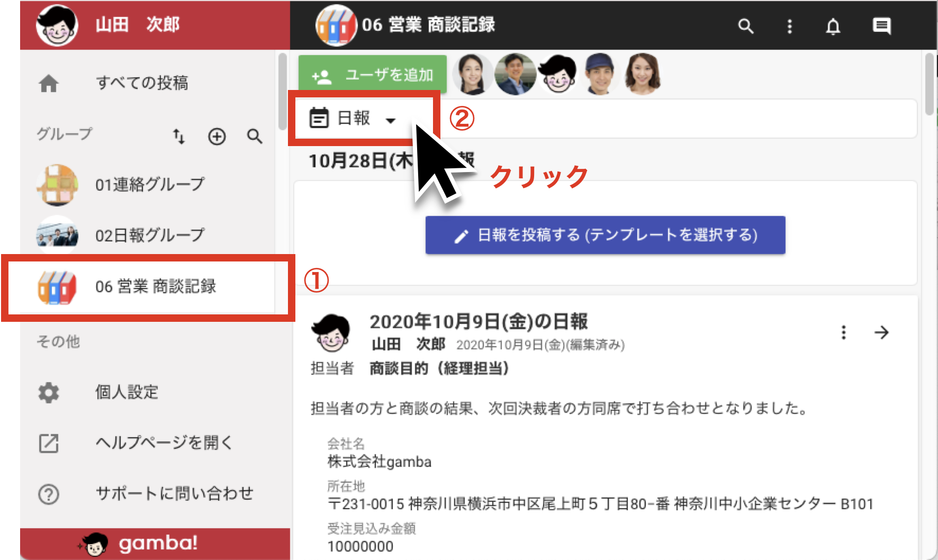Click the sidebar scrollbar
Screen dimensions: 938x560
click(283, 91)
